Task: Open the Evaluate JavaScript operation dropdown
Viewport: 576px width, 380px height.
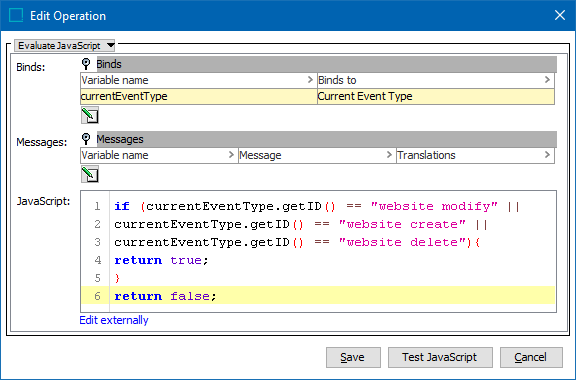Action: tap(65, 46)
